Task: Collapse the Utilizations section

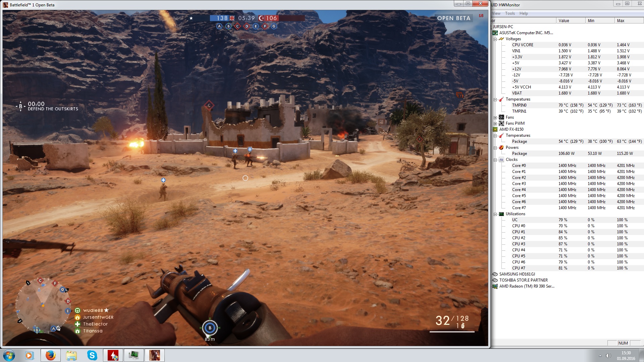Action: pyautogui.click(x=495, y=214)
